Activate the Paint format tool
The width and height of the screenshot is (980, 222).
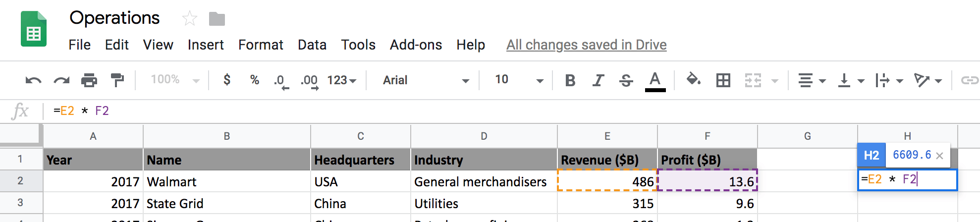(x=117, y=80)
